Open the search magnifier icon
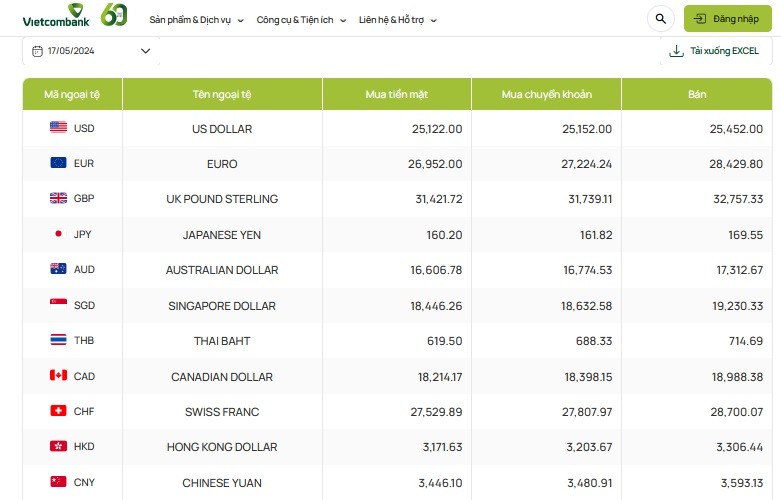781x500 pixels. (660, 19)
